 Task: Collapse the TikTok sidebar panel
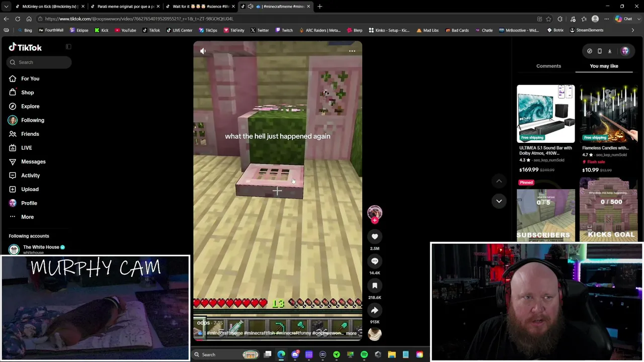68,47
